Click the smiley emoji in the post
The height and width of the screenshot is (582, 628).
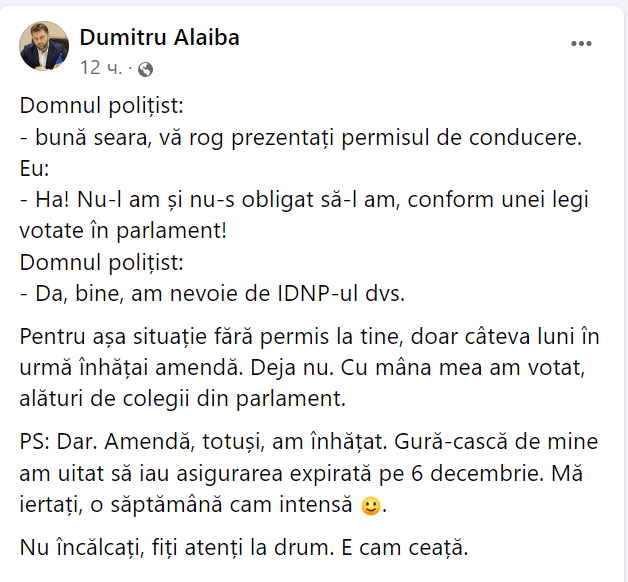(x=370, y=506)
